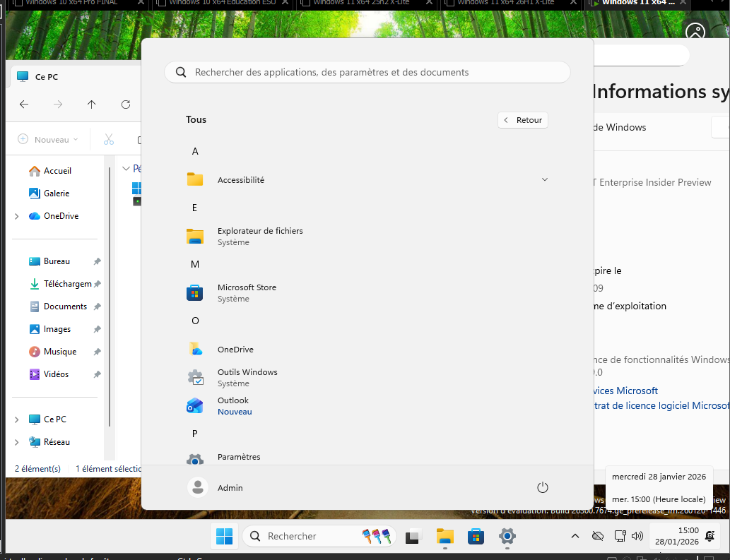Click the Admin user account button
Viewport: 730px width, 560px height.
click(216, 487)
